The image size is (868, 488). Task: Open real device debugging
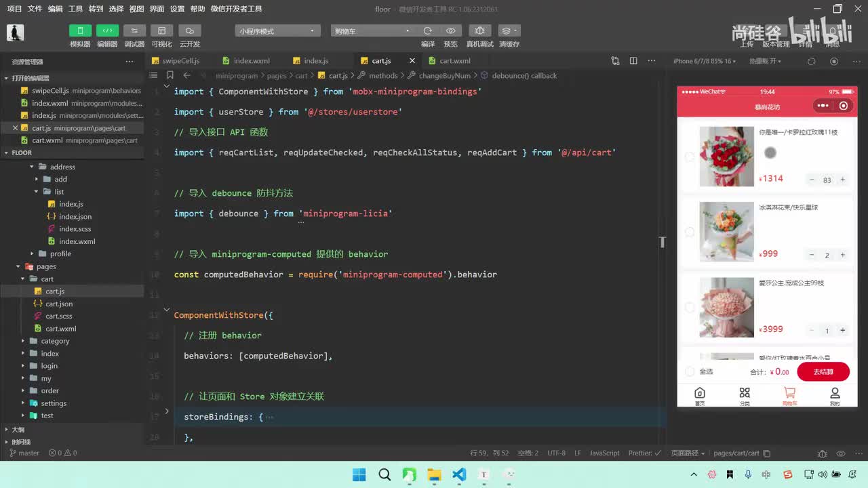[479, 30]
